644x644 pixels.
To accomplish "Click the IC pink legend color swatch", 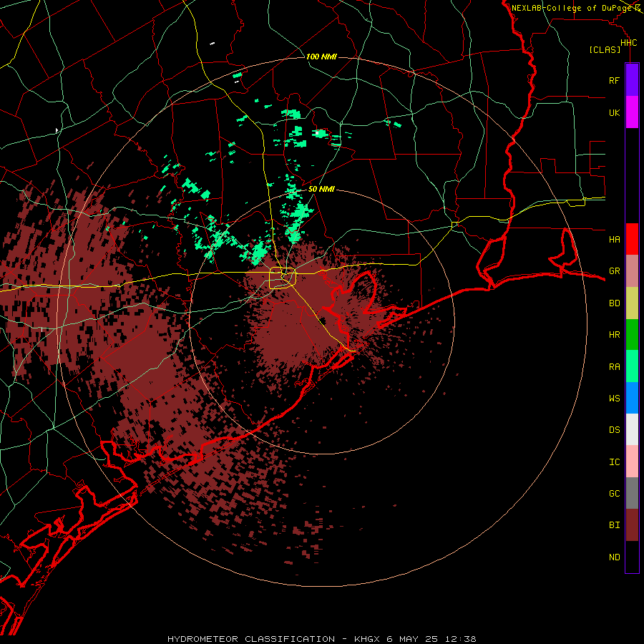I will (632, 462).
